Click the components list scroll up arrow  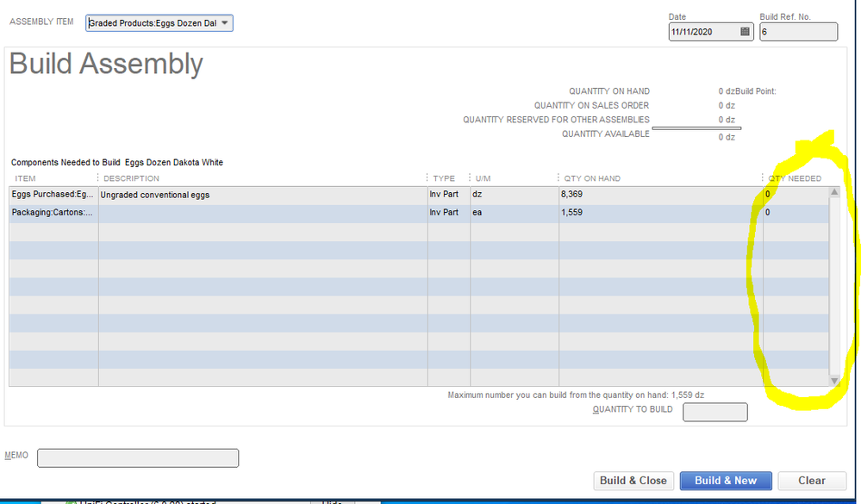point(834,192)
